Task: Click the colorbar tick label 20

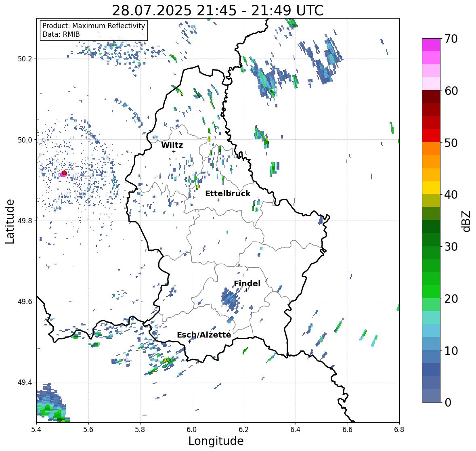Action: pyautogui.click(x=451, y=299)
